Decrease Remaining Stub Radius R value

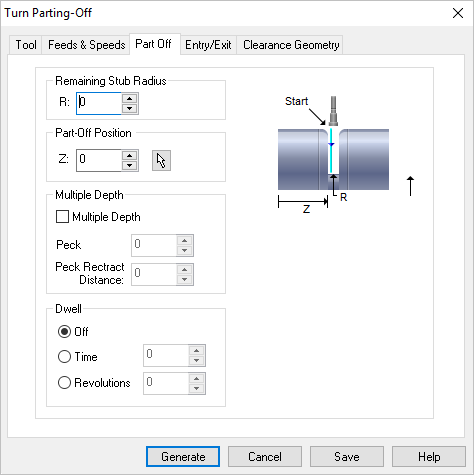point(130,108)
